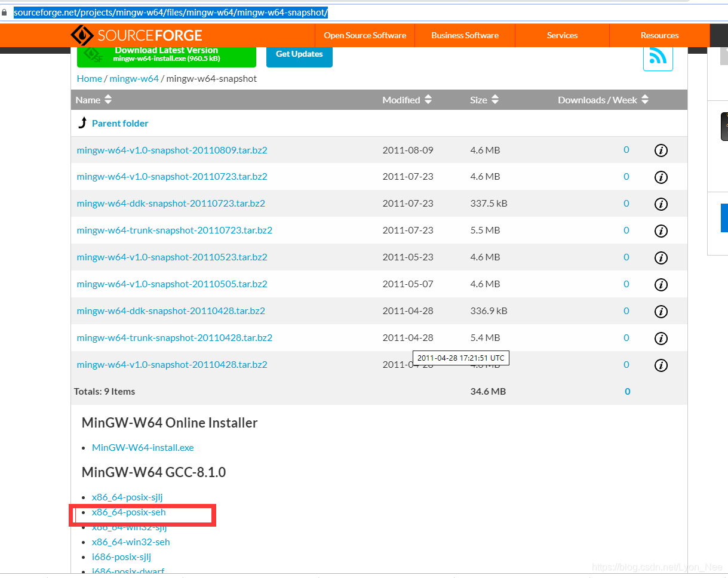Click the Totals: 9 Items text
The height and width of the screenshot is (578, 728).
point(105,392)
